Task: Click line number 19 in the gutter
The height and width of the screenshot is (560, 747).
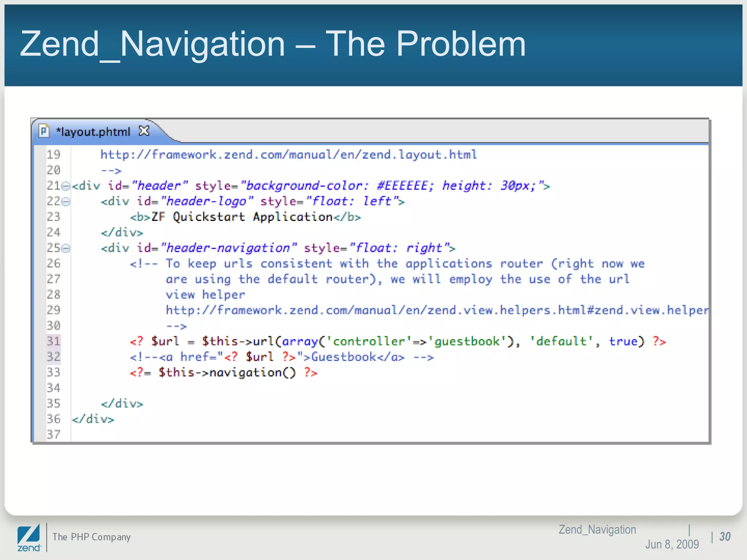Action: tap(54, 155)
